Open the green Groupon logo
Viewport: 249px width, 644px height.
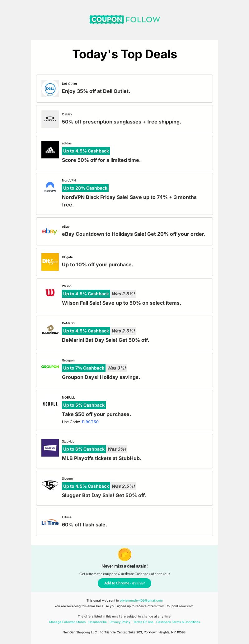(50, 367)
